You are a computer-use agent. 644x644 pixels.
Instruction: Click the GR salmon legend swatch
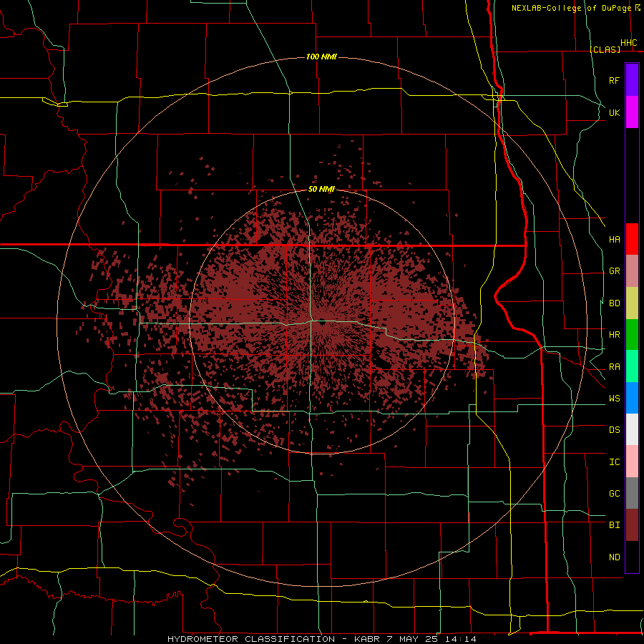click(x=632, y=271)
